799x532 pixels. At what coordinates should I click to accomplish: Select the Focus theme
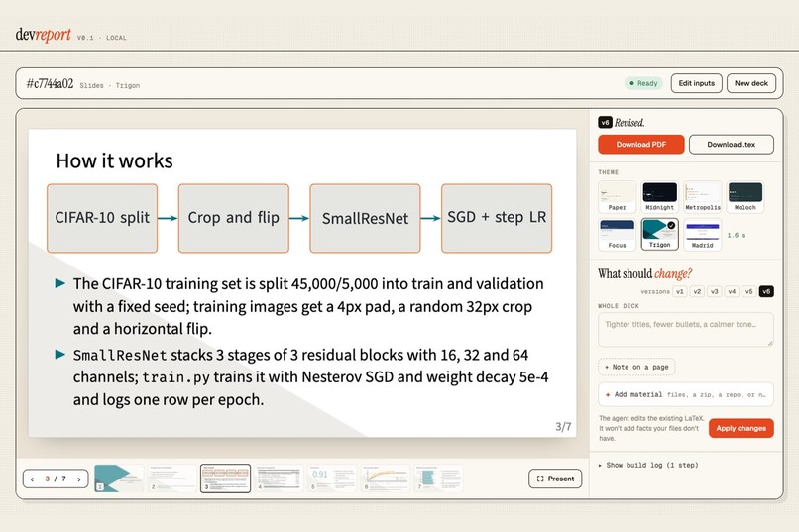coord(617,234)
